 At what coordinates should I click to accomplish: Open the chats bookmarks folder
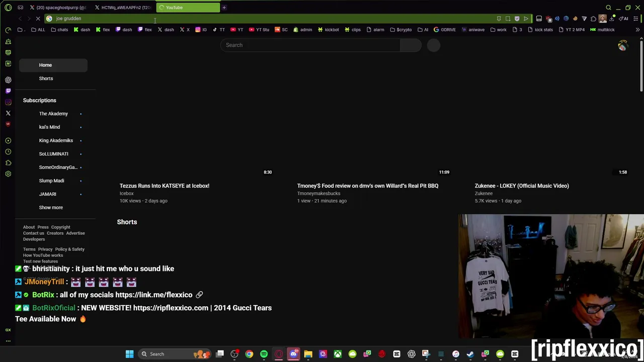(59, 30)
